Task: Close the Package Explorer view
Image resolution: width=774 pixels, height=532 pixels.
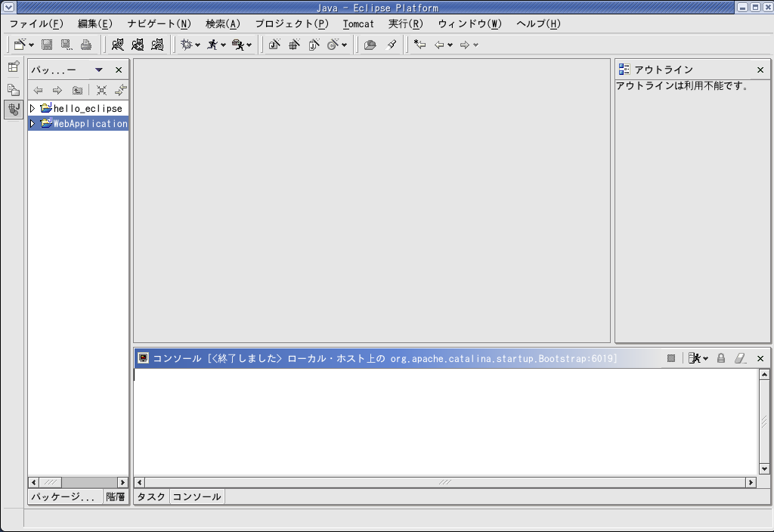Action: pos(119,70)
